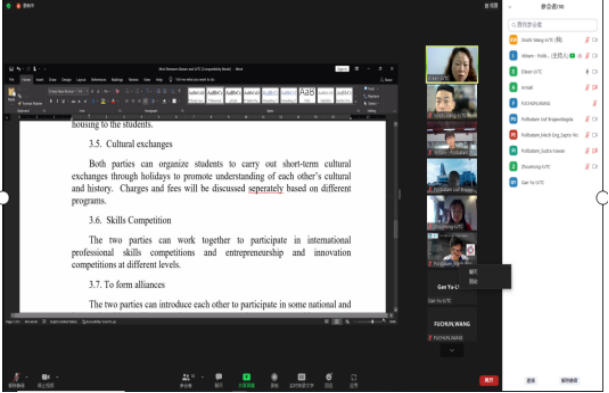Click muted mic icon beside FUCHUN,WANG

coord(594,103)
